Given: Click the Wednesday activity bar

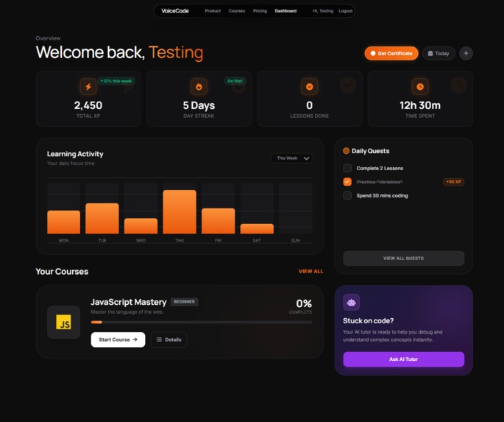Looking at the screenshot, I should pyautogui.click(x=141, y=226).
